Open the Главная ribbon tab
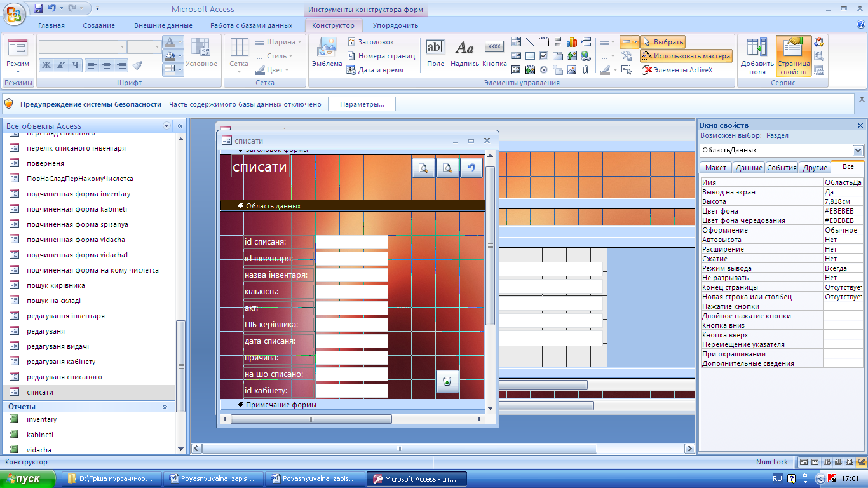The width and height of the screenshot is (868, 488). (x=51, y=25)
